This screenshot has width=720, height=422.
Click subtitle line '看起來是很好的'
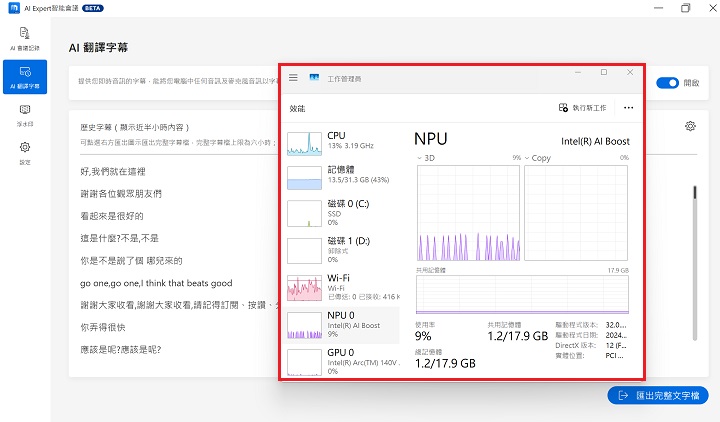[112, 216]
